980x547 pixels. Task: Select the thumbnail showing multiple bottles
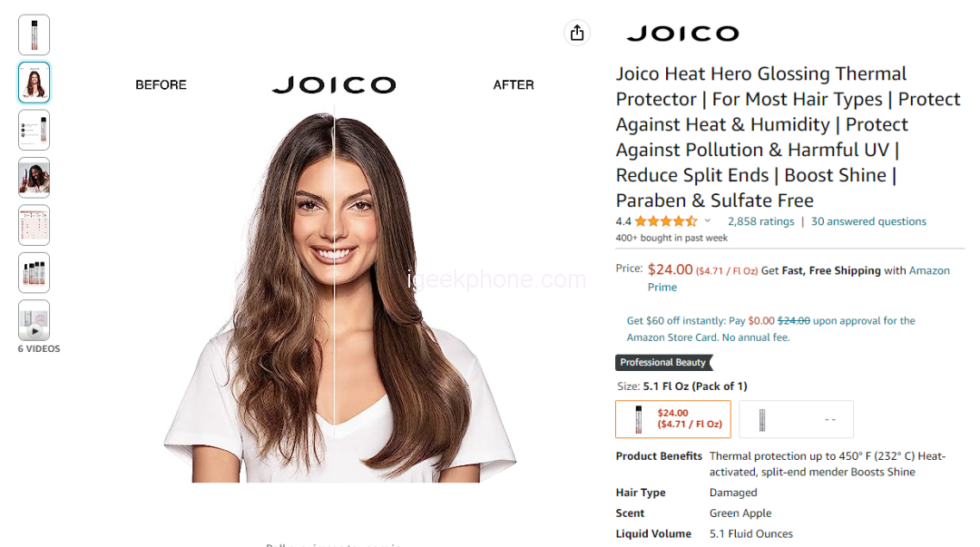[x=34, y=272]
